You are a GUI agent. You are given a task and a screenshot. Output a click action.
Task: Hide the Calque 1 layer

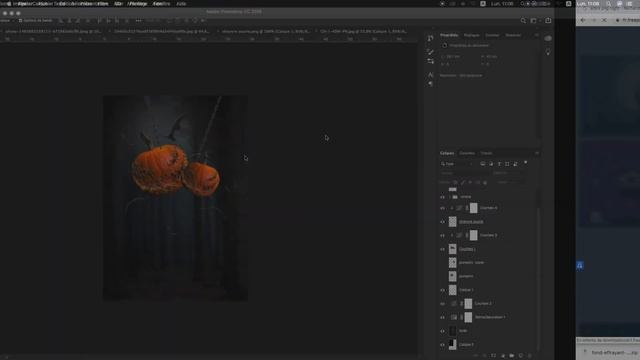tap(442, 290)
